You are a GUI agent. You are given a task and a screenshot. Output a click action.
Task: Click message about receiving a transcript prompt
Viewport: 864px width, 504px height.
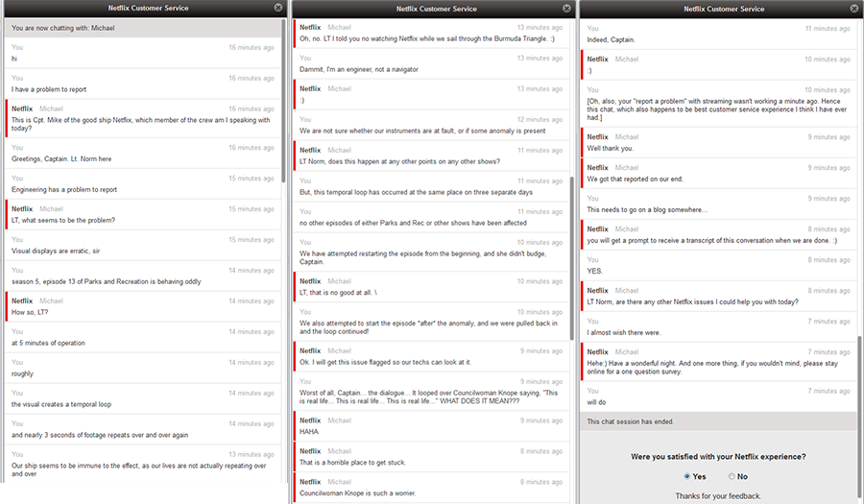(712, 240)
